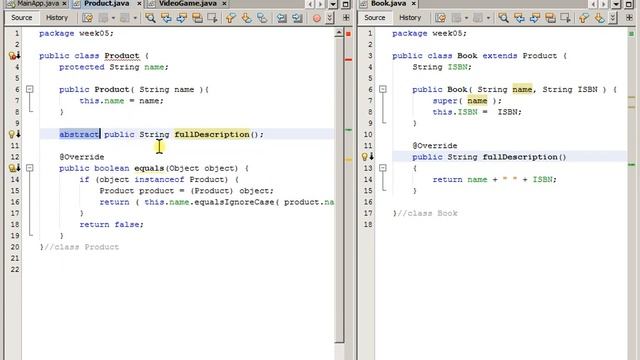The image size is (640, 360).
Task: Click Find Next Occurrence in Product.java toolbar
Action: coord(182,18)
